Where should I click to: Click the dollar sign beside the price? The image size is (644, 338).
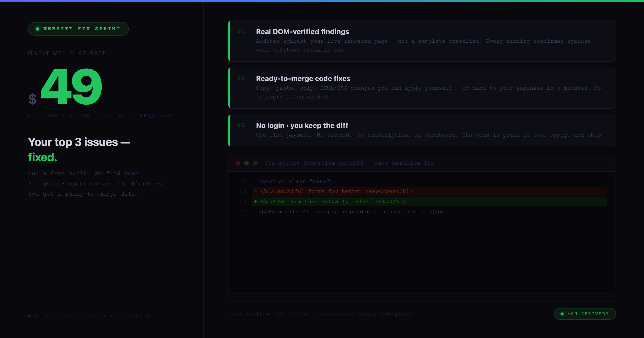click(x=32, y=99)
